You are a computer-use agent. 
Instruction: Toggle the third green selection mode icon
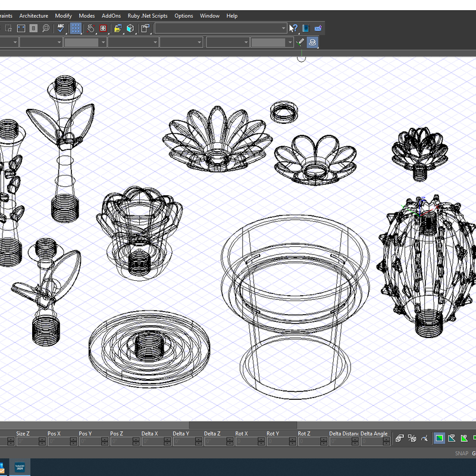tap(464, 438)
